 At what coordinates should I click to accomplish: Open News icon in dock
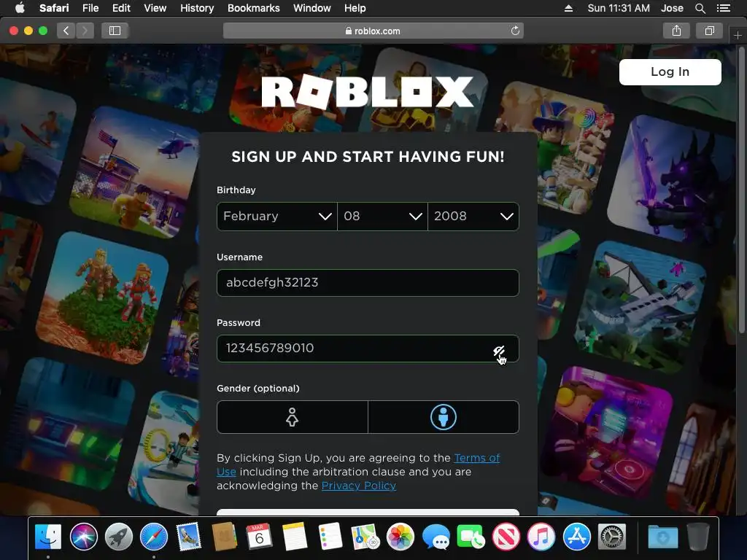(506, 537)
